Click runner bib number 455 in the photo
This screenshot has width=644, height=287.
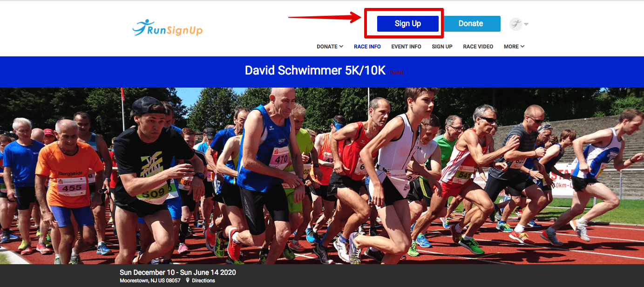(x=71, y=187)
